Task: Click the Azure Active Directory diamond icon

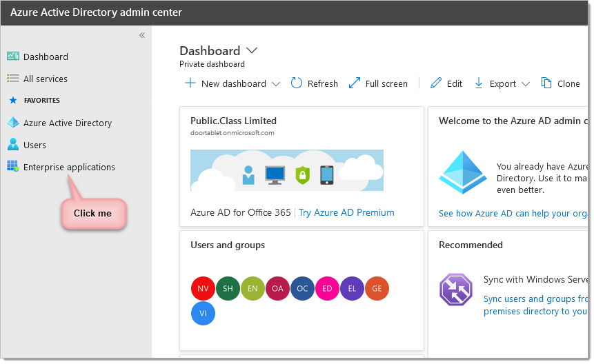Action: [13, 123]
